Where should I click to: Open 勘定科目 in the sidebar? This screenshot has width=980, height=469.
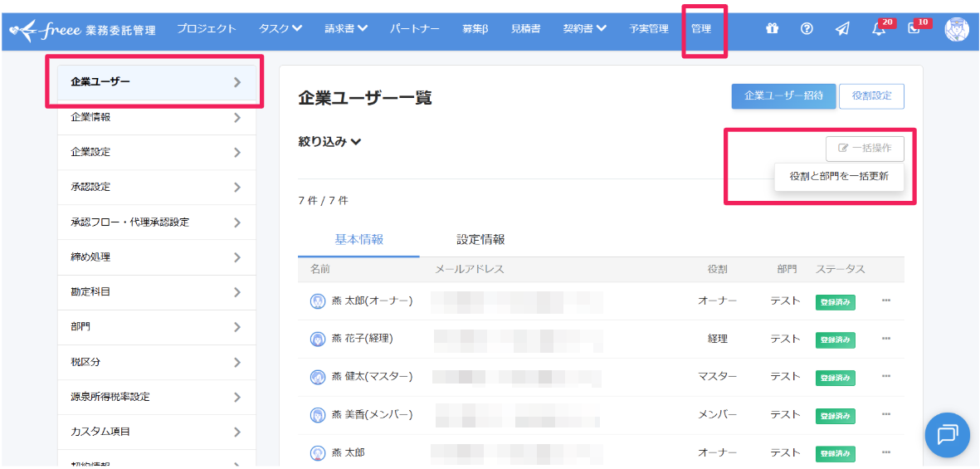156,292
